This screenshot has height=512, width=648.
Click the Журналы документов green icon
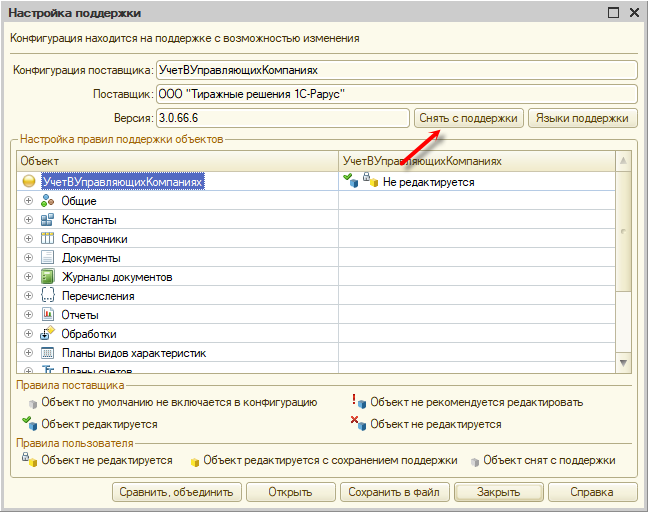(48, 277)
